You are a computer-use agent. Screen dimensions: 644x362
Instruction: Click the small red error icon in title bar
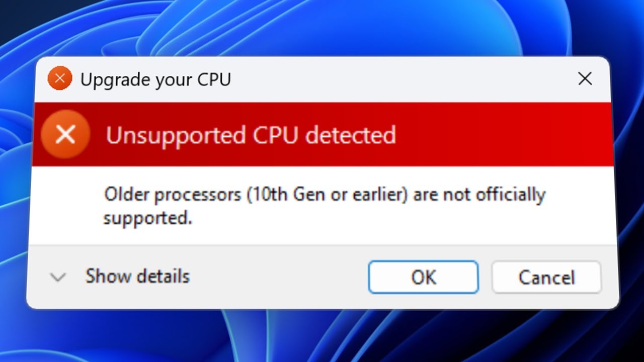pos(60,79)
